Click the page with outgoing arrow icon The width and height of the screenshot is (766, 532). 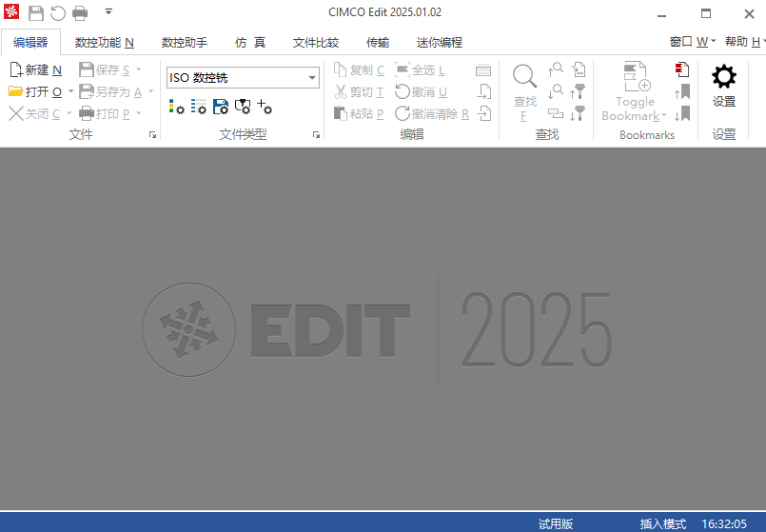click(x=483, y=92)
